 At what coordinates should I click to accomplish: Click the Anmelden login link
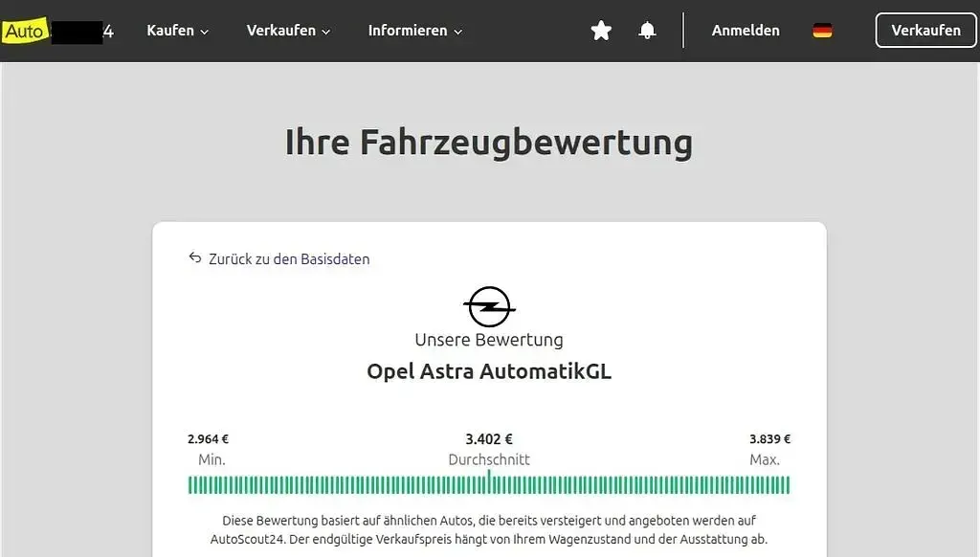(x=746, y=31)
